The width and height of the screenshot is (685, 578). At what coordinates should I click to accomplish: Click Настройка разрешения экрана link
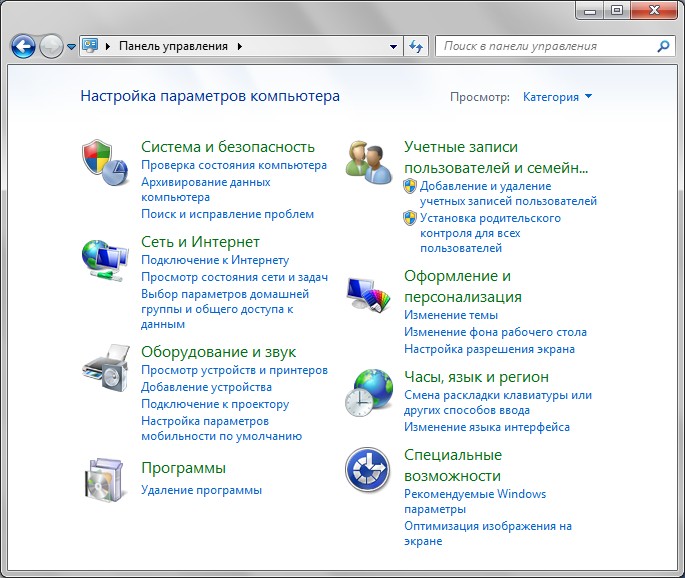click(x=489, y=349)
